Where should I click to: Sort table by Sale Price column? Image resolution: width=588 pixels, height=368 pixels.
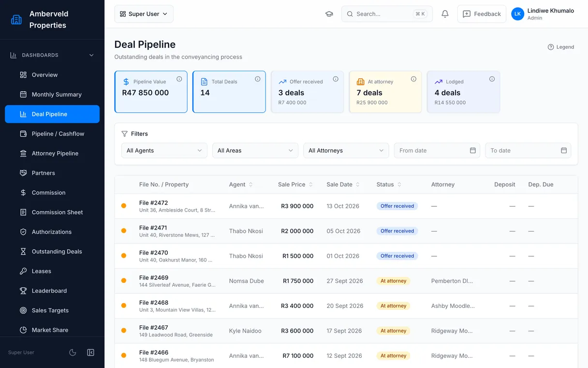[x=295, y=184]
